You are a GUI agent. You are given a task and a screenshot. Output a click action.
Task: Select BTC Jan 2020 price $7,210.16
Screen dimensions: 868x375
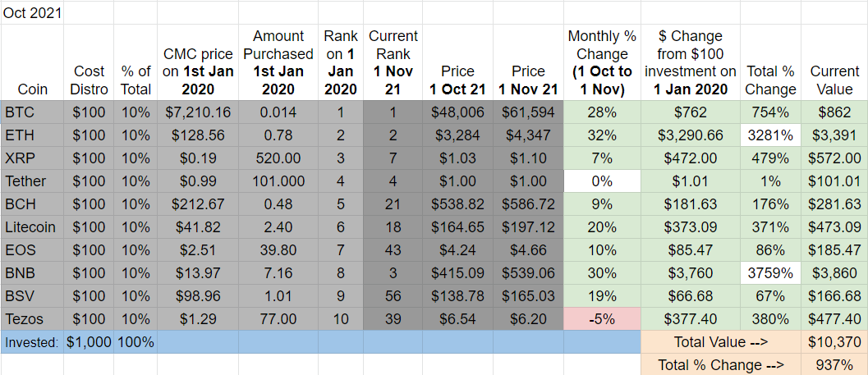pyautogui.click(x=198, y=113)
